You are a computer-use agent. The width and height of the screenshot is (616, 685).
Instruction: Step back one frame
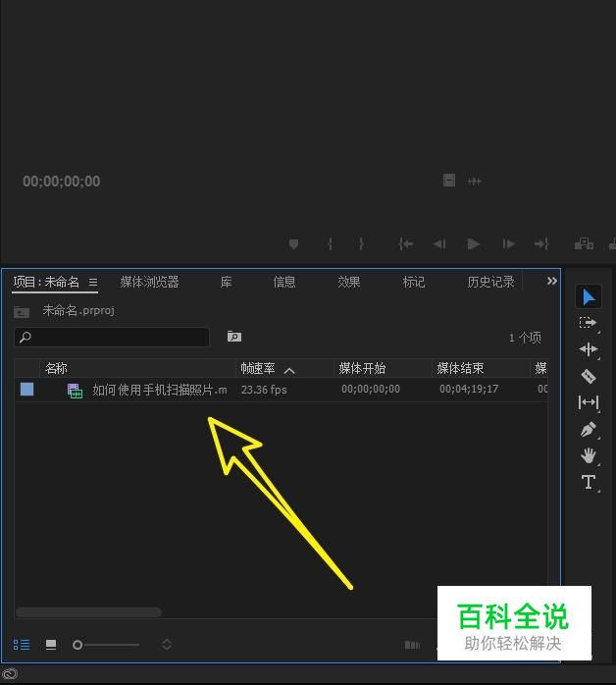439,244
